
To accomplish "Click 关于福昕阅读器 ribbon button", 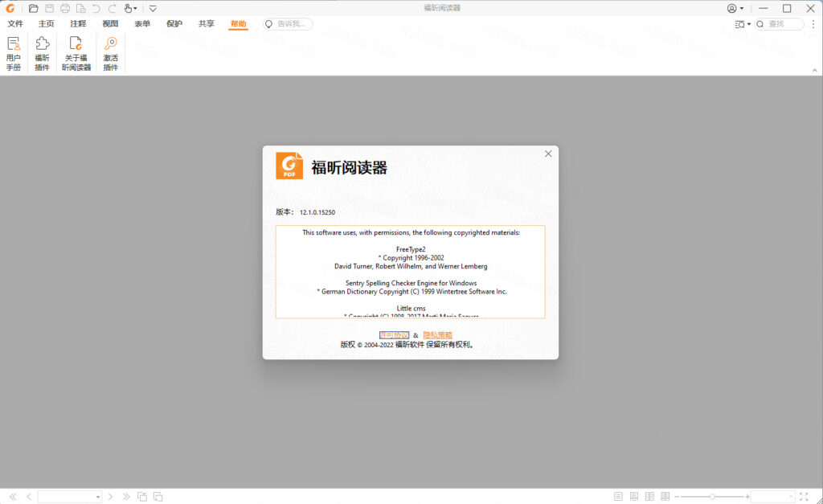I will click(x=76, y=53).
